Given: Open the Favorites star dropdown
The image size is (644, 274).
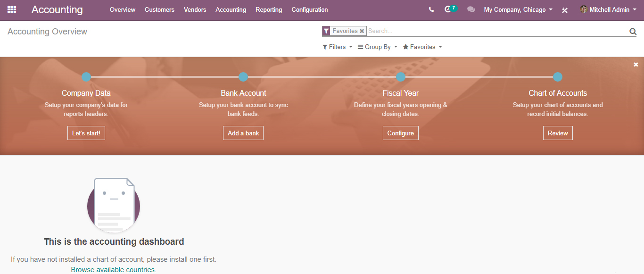Looking at the screenshot, I should pyautogui.click(x=422, y=47).
